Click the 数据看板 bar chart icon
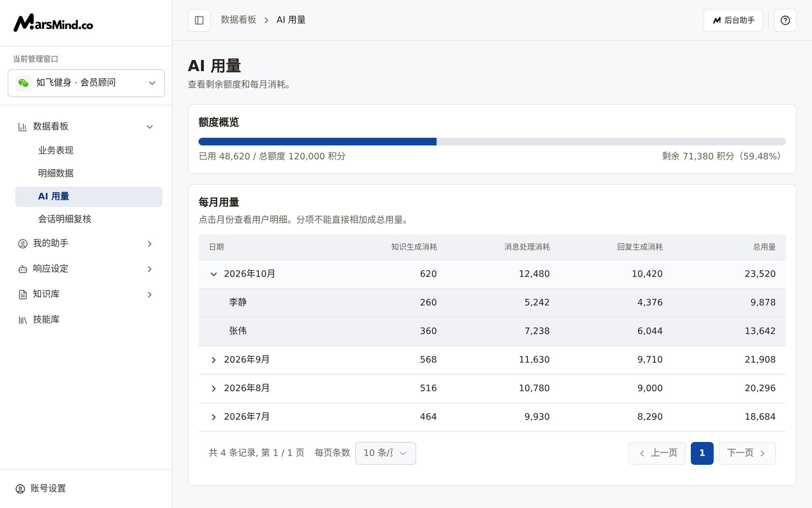This screenshot has height=508, width=812. pyautogui.click(x=23, y=126)
